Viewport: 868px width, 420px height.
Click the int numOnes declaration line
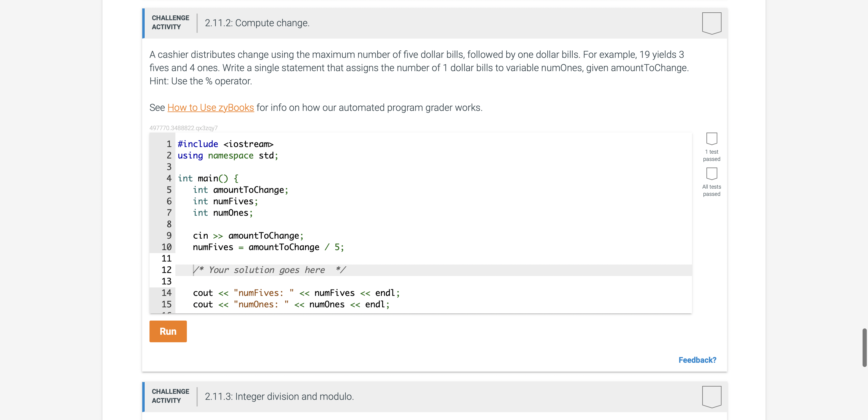pyautogui.click(x=222, y=212)
